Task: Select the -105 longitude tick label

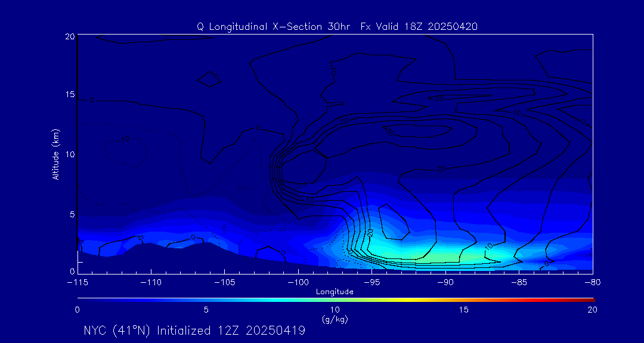Action: click(224, 283)
